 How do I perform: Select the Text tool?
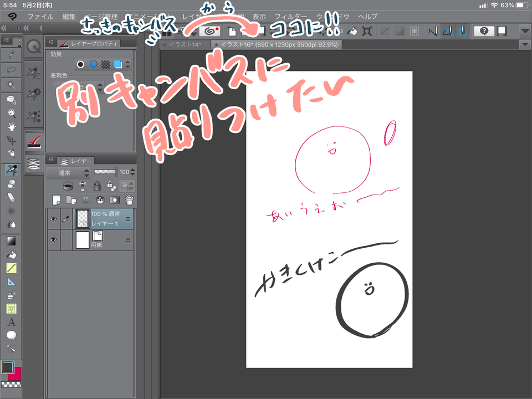[x=11, y=322]
